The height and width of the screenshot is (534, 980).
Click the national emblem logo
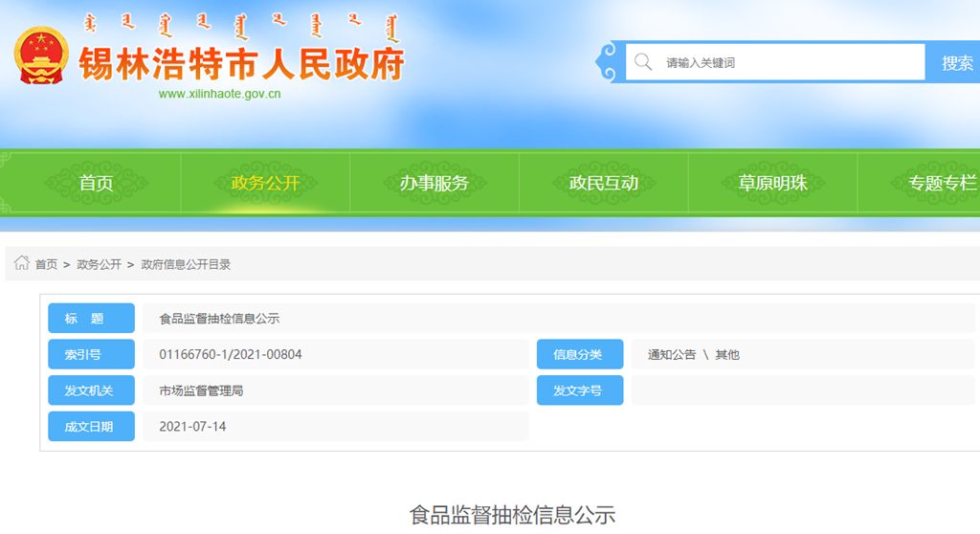pos(41,55)
